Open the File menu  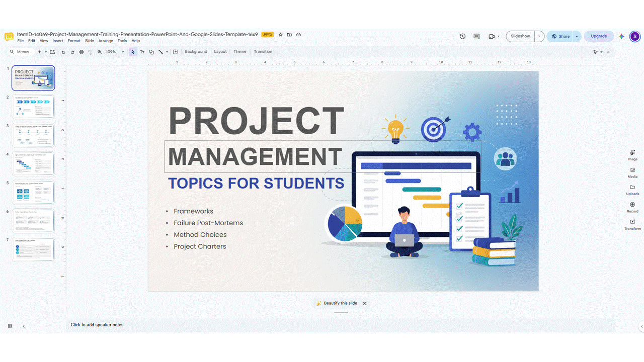20,41
